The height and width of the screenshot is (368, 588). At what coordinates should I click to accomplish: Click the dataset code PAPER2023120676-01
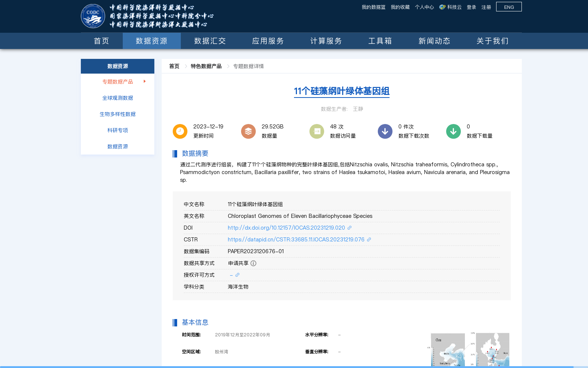point(256,251)
